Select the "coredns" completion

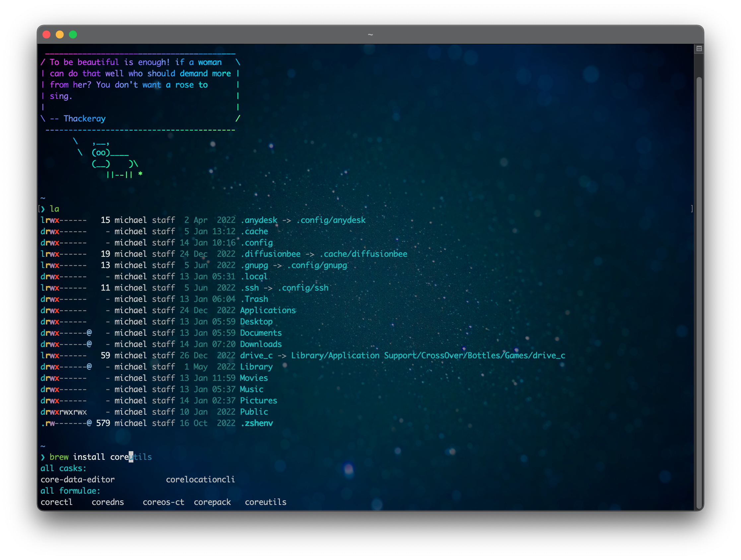108,502
